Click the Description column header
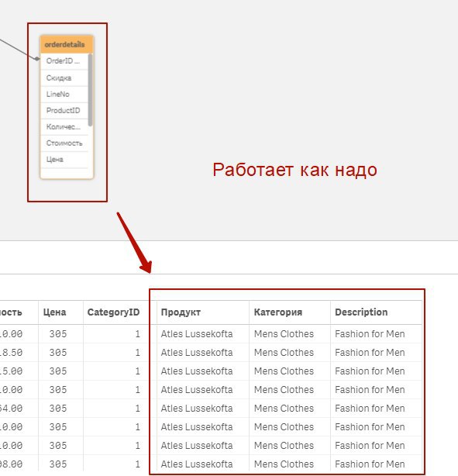 [x=376, y=312]
